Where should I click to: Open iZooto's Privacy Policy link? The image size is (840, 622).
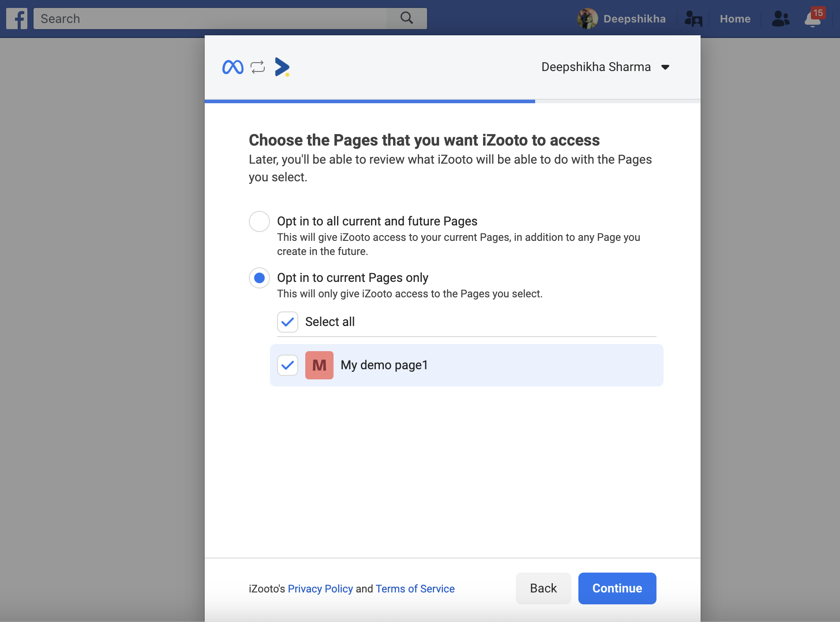[x=320, y=589]
